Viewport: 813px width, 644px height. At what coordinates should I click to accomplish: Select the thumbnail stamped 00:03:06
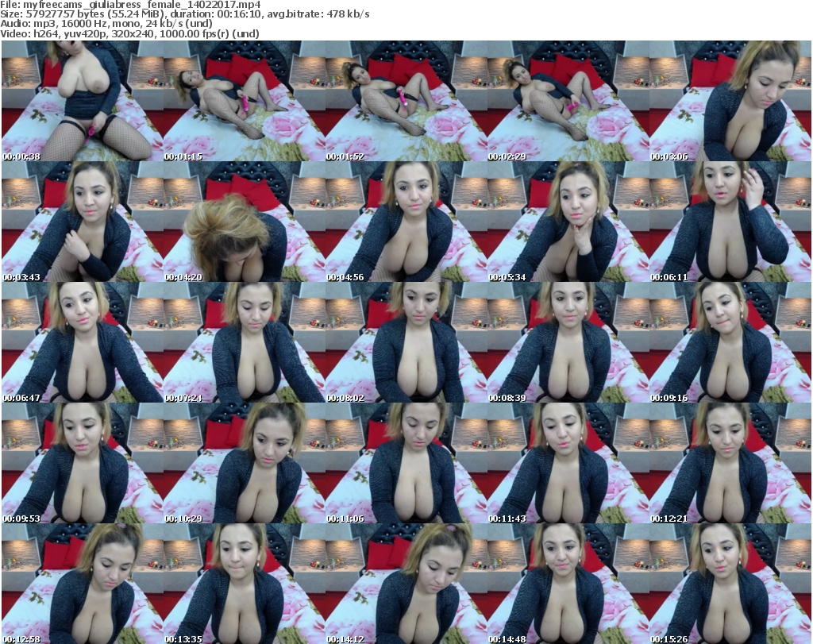pos(730,101)
